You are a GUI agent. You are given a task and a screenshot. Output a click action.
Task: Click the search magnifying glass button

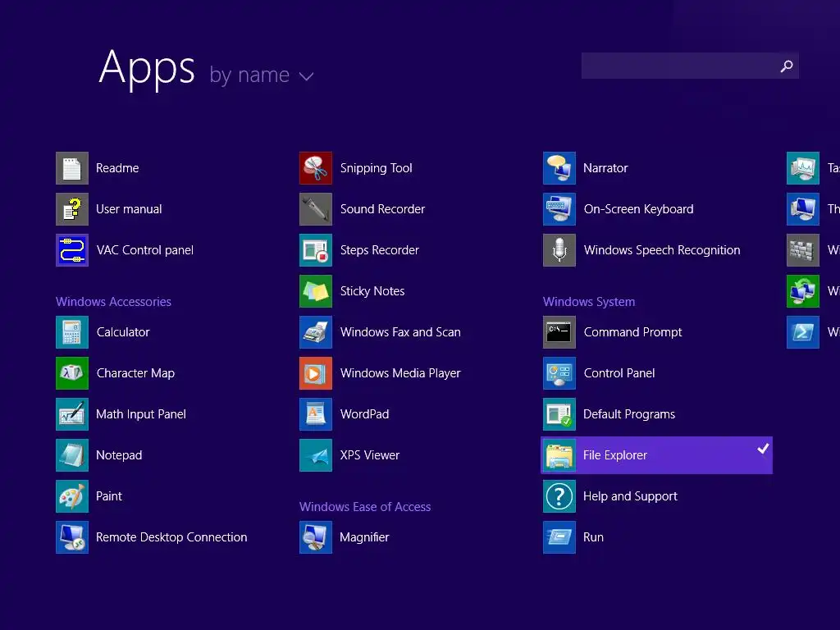(x=787, y=66)
